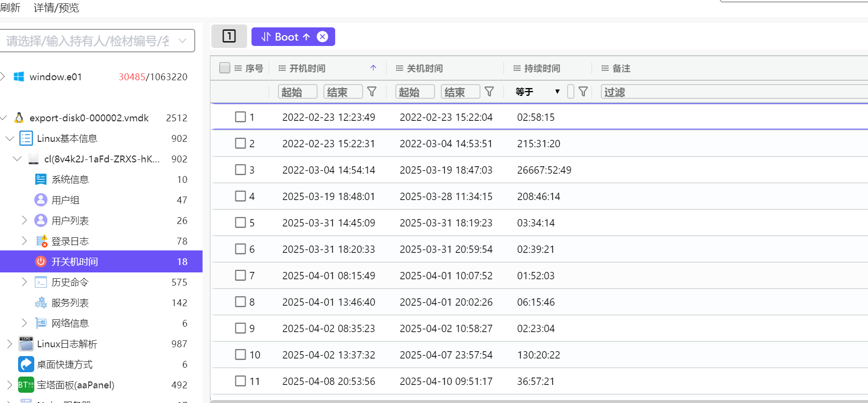Click the 详情/预览 menu item
This screenshot has height=403, width=868.
[x=56, y=7]
